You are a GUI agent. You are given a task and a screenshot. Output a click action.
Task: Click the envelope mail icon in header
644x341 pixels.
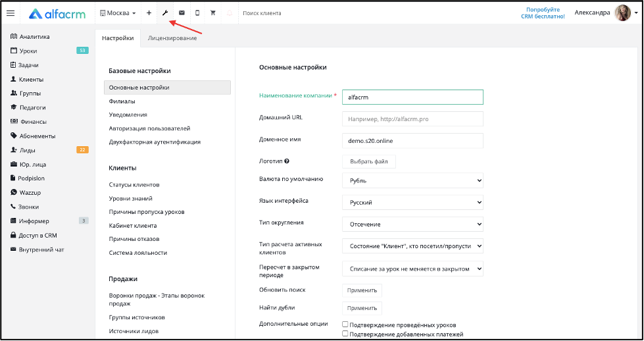pos(182,13)
